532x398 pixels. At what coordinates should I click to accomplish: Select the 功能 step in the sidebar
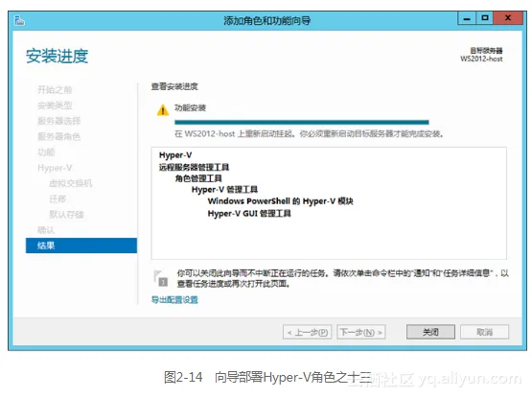pos(46,152)
